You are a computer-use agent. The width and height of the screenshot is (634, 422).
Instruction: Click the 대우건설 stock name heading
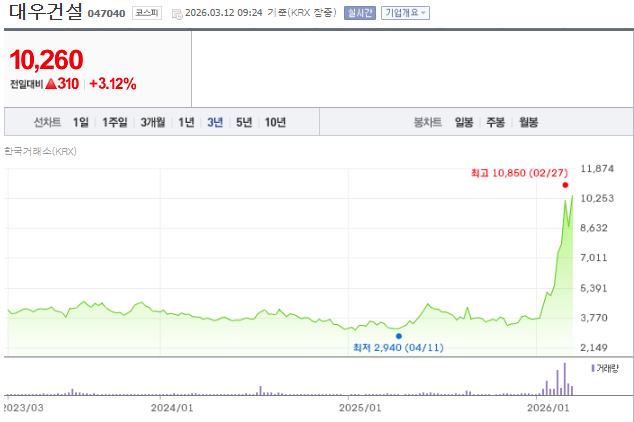point(46,12)
